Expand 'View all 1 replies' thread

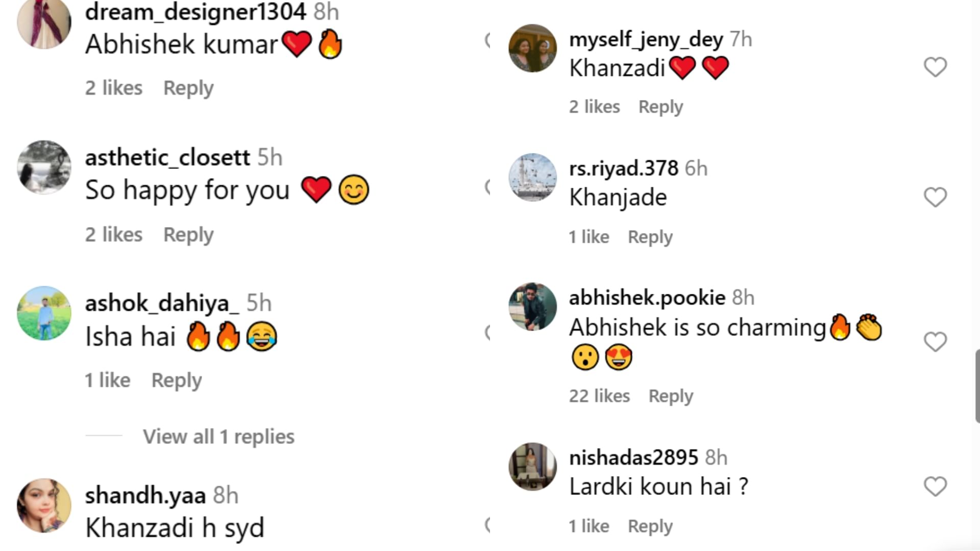[218, 437]
